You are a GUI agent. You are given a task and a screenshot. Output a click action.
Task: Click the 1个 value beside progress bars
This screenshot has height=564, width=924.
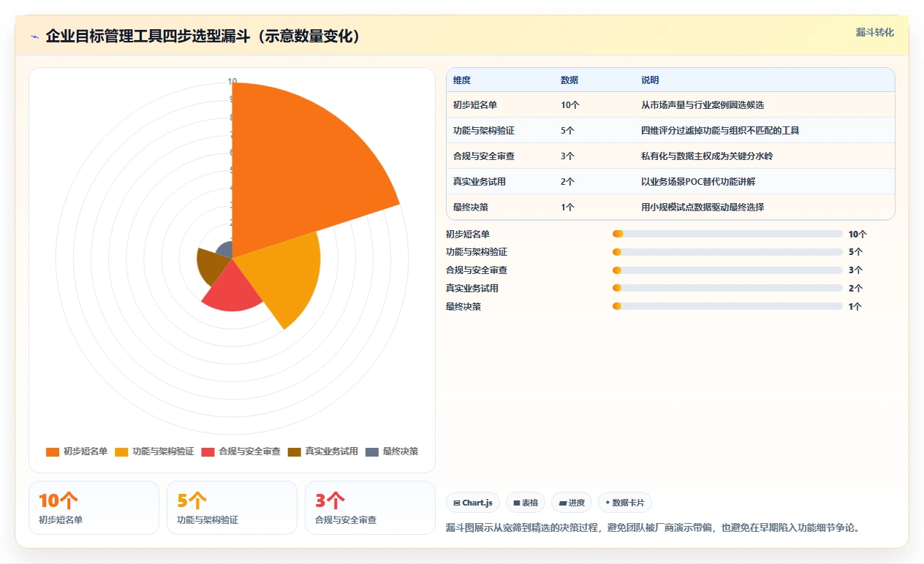pyautogui.click(x=855, y=307)
